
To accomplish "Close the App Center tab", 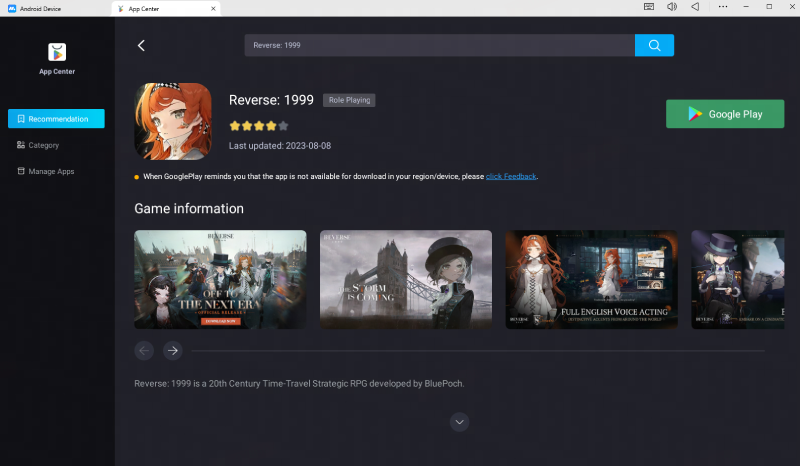I will click(x=213, y=9).
